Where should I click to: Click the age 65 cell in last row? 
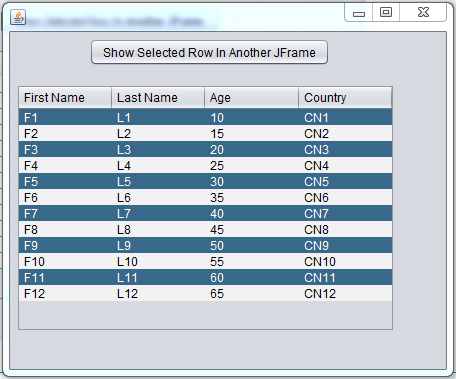tap(251, 293)
